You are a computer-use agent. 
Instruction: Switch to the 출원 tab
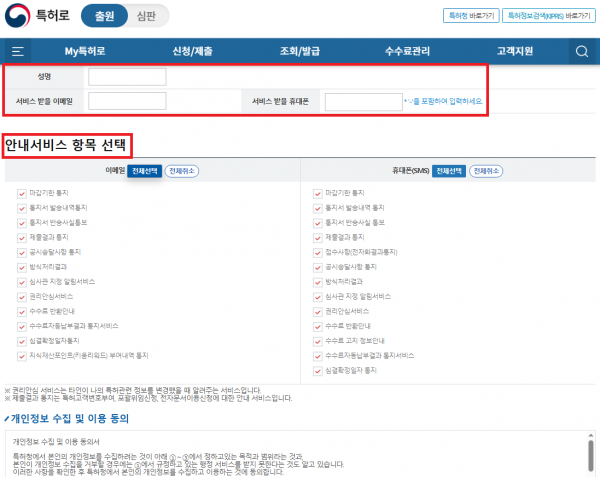pyautogui.click(x=103, y=16)
